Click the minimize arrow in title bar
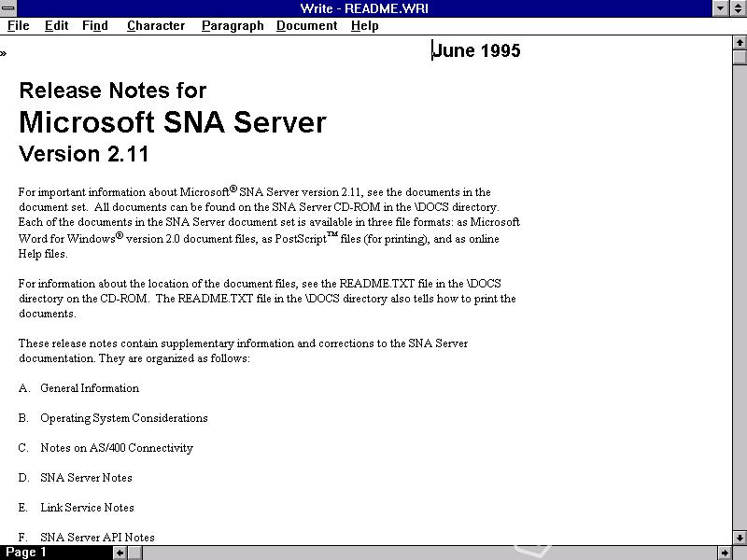The image size is (747, 560). tap(721, 8)
